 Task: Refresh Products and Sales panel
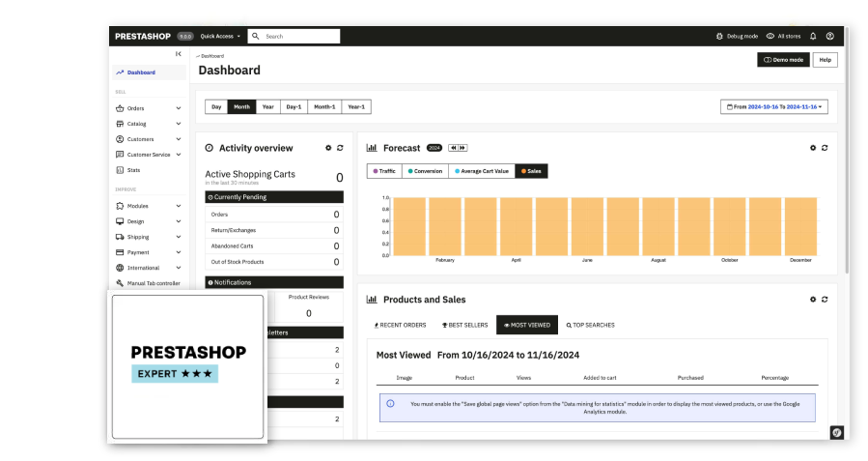[x=825, y=300]
